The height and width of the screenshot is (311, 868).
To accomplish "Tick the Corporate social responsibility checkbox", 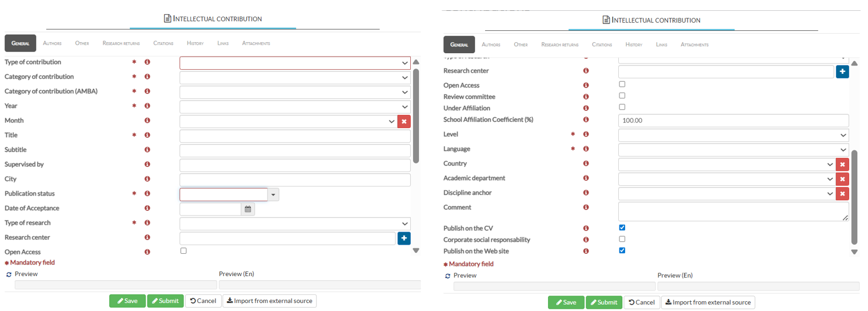I will [622, 239].
